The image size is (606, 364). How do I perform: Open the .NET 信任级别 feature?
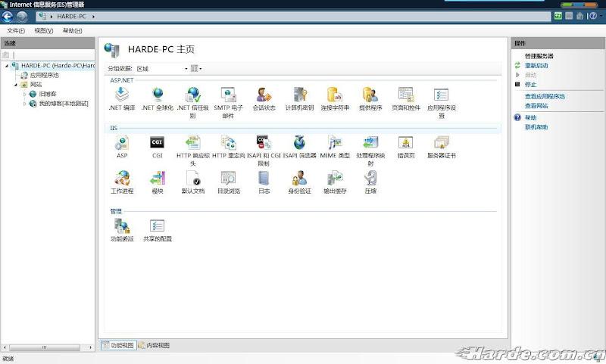tap(193, 103)
